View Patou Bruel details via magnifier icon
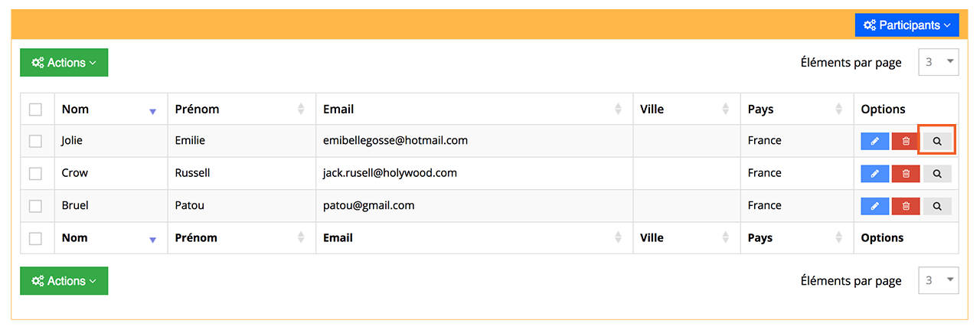 [937, 206]
